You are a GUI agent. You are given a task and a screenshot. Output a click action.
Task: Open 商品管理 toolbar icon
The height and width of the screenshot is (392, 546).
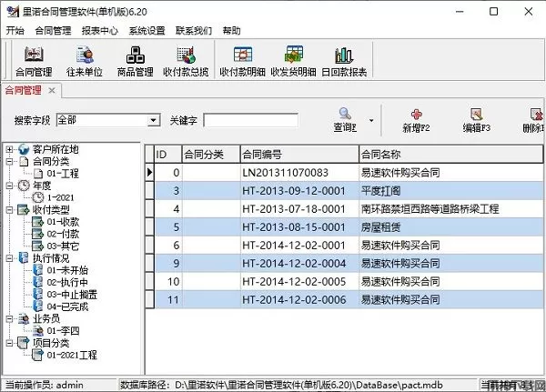pos(135,55)
